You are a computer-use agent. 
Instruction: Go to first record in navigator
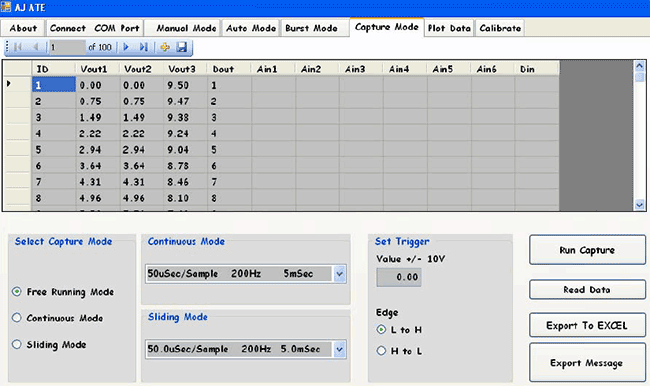tap(18, 47)
